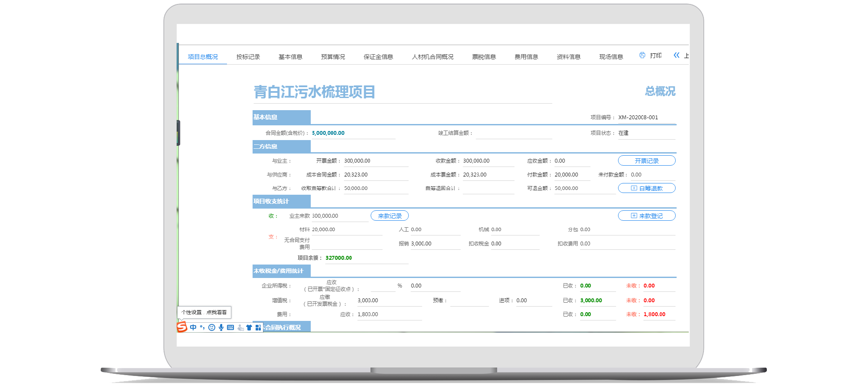Click the printer icon next to 打印
This screenshot has width=868, height=389.
pos(642,55)
